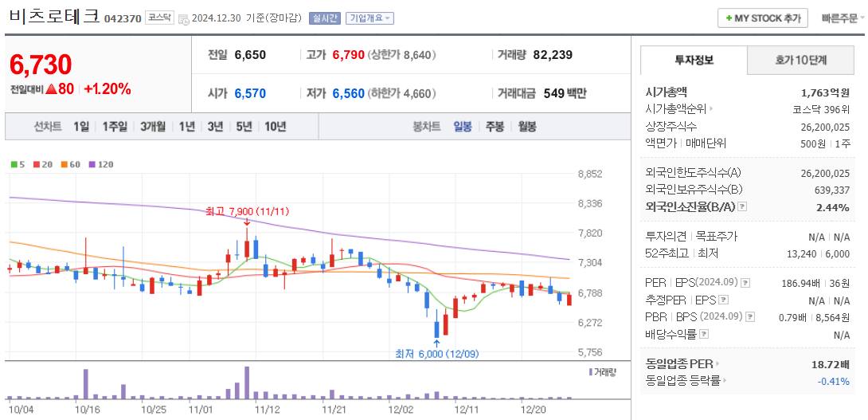Click the 저가 value 6,560

tap(349, 93)
